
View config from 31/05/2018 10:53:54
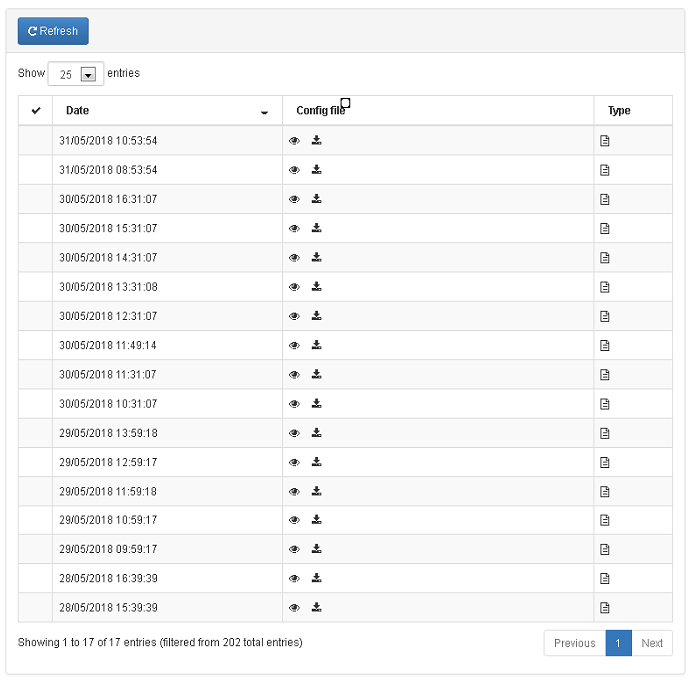tap(294, 141)
